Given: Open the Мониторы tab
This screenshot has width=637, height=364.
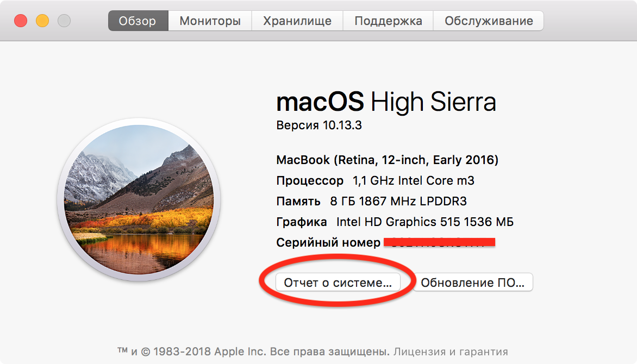Looking at the screenshot, I should click(210, 21).
